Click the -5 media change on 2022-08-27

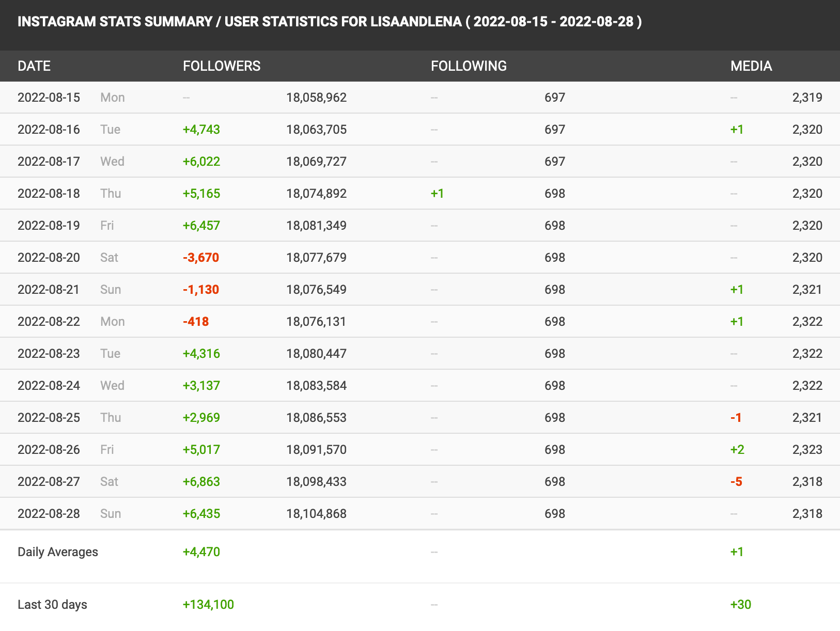coord(736,482)
